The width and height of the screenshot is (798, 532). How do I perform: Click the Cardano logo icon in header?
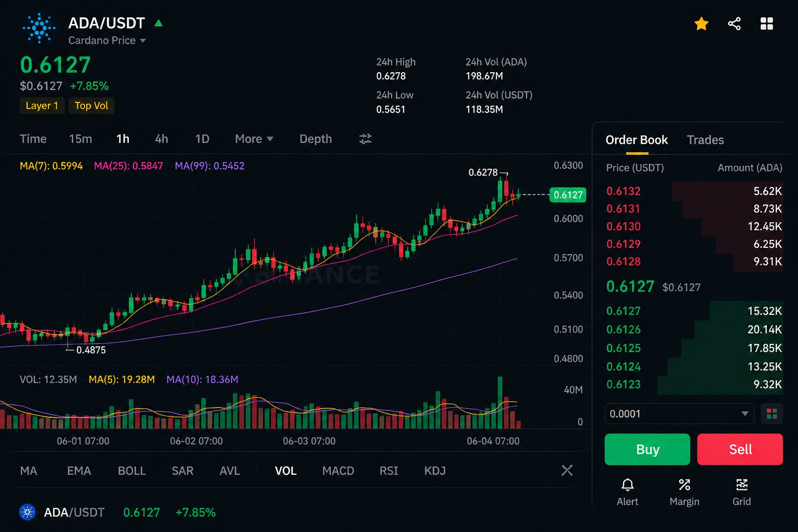tap(39, 28)
